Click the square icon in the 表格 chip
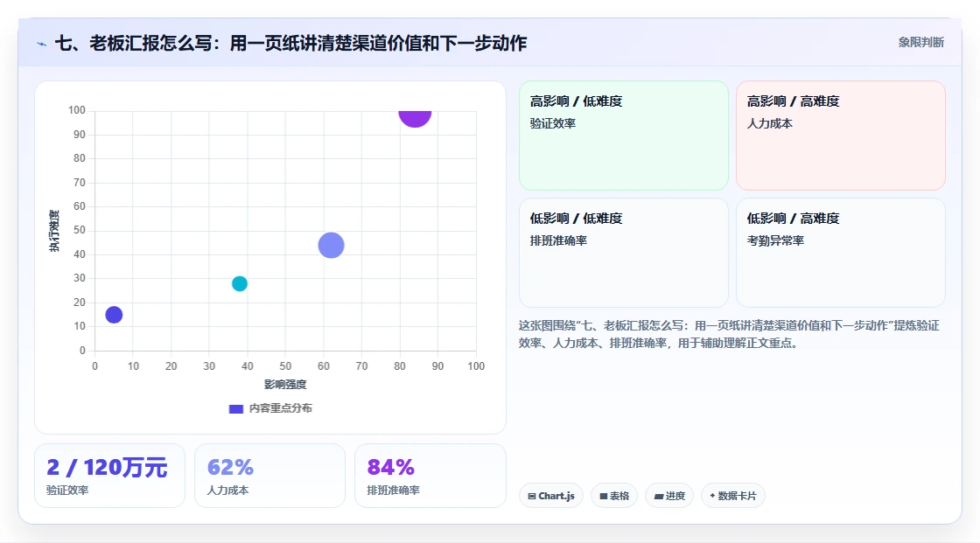Viewport: 980px width, 543px height. pos(604,496)
